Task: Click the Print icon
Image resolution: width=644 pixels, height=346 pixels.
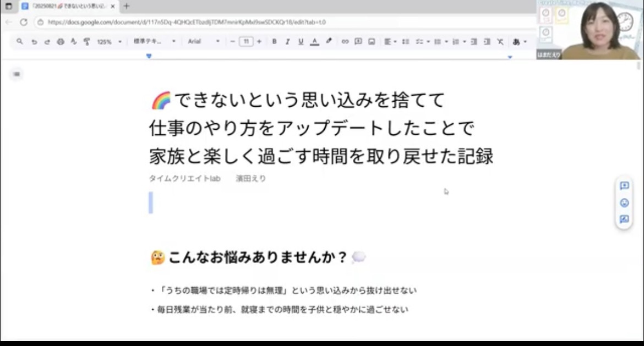Action: coord(61,42)
